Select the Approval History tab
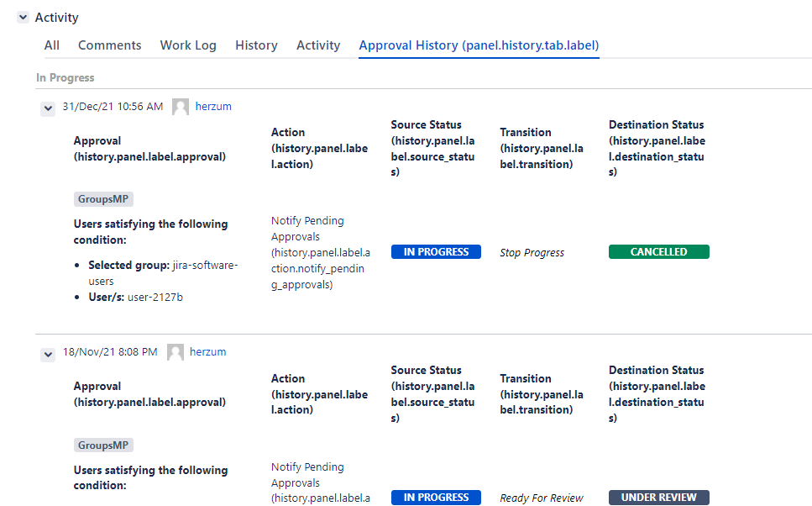The height and width of the screenshot is (506, 812). click(479, 45)
